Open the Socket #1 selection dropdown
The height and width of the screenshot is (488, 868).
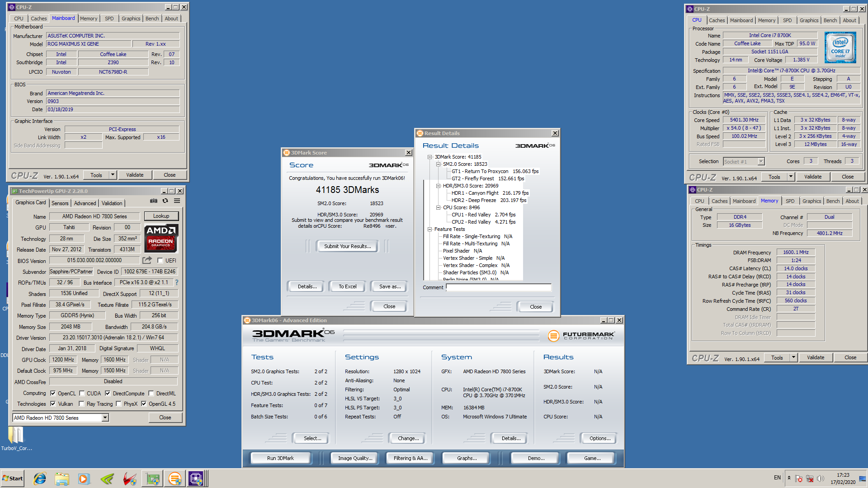761,162
